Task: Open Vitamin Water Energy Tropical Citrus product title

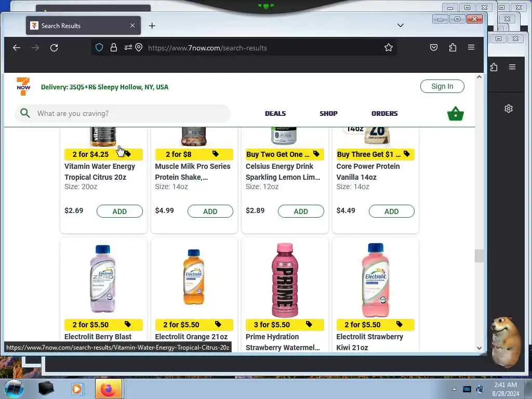Action: tap(100, 171)
